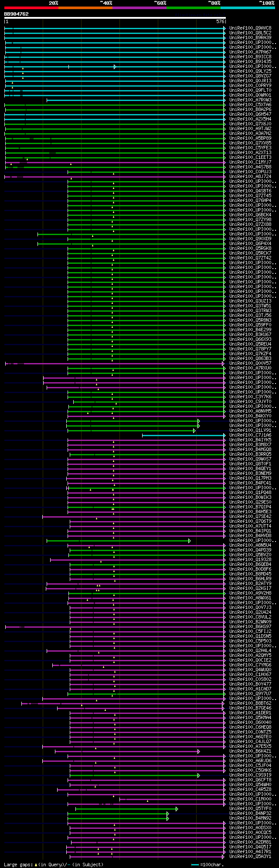This screenshot has height=868, width=279.
Task: Click label UniRef100_Q6H547
Action: (x=250, y=114)
